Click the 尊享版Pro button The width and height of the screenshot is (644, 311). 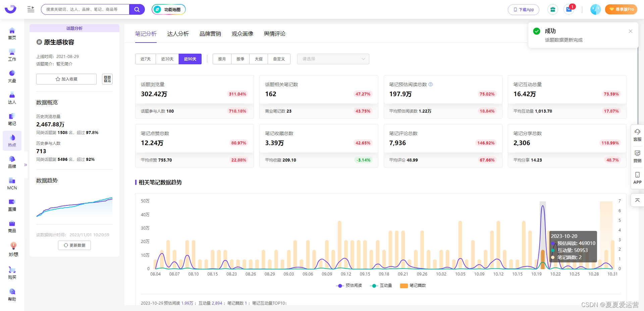tap(621, 9)
